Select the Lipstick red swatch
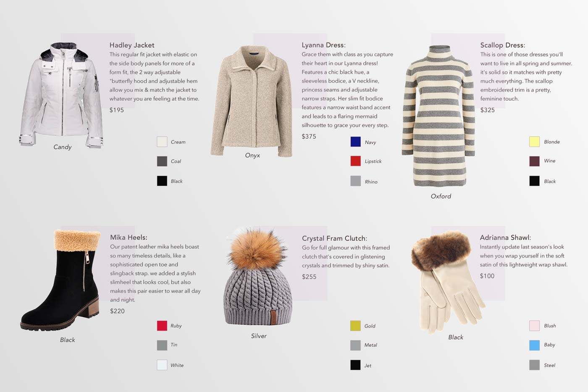Image resolution: width=588 pixels, height=392 pixels. tap(356, 161)
